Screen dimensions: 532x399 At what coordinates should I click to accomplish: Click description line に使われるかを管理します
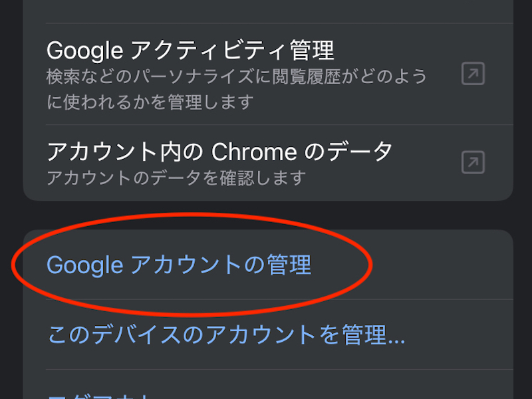coord(150,102)
